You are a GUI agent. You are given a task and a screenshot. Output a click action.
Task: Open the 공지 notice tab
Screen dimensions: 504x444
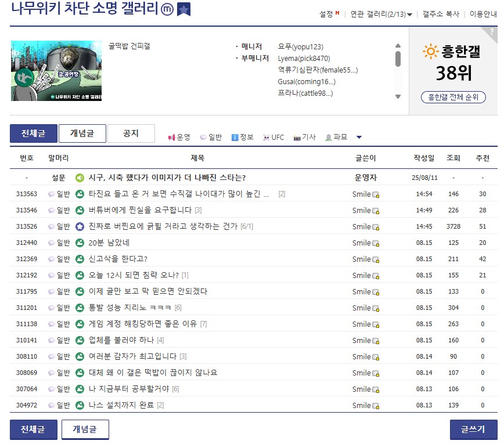[x=132, y=133]
